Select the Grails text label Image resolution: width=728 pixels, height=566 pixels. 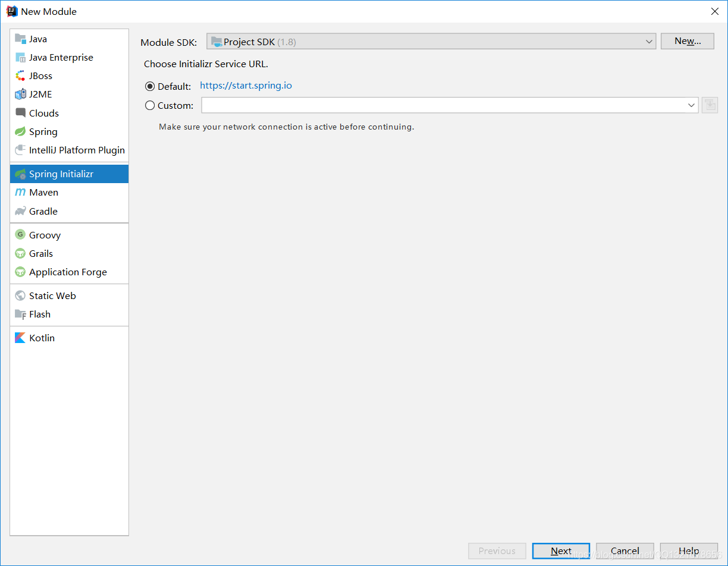click(41, 253)
